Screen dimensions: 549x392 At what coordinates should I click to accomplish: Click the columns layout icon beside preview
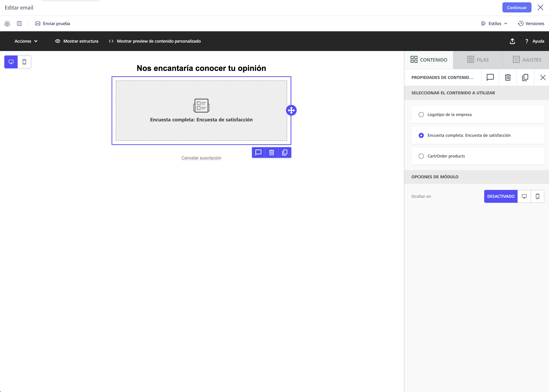[19, 23]
